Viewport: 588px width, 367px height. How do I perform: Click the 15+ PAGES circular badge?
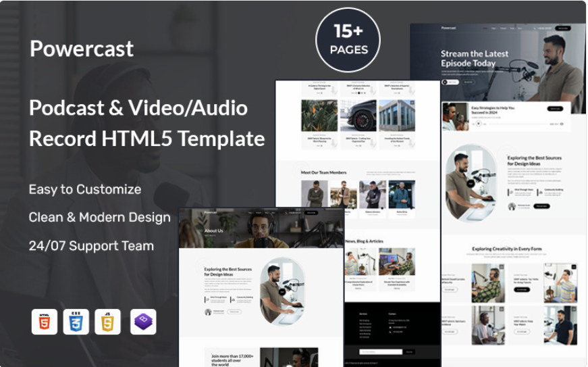348,40
